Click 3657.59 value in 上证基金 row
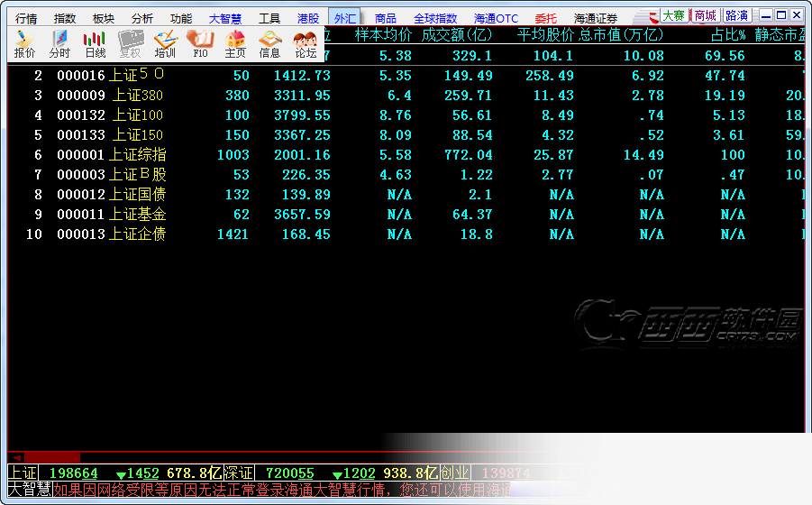812x505 pixels. click(x=302, y=215)
